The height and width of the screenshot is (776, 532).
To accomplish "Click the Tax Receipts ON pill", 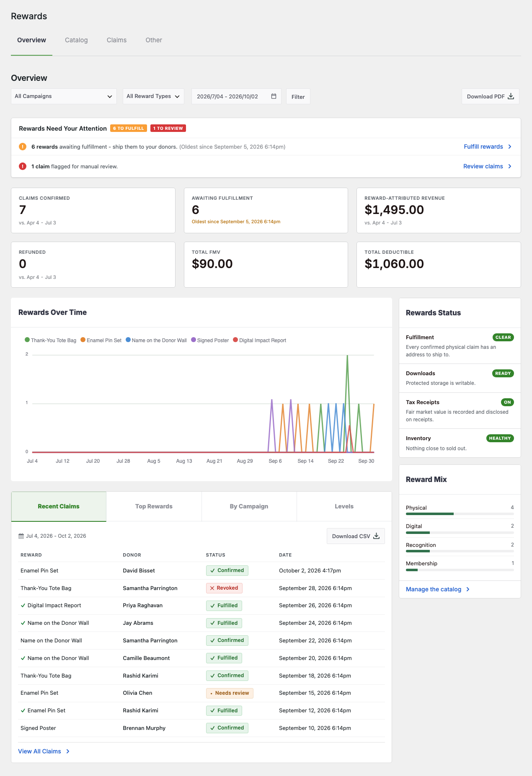I will tap(507, 402).
